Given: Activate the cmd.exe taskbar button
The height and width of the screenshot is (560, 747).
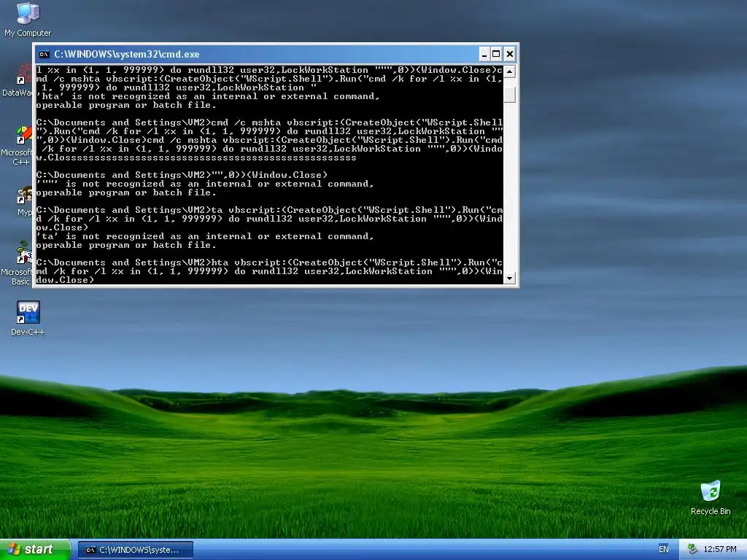Looking at the screenshot, I should coord(135,550).
